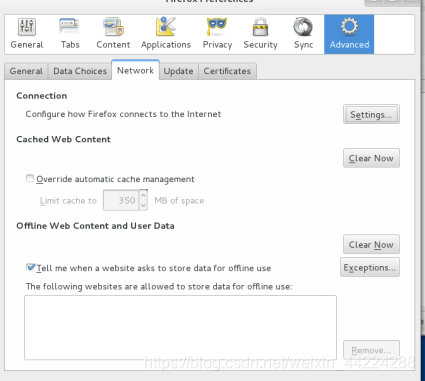This screenshot has height=381, width=425.
Task: Switch to the Certificates tab
Action: (x=227, y=71)
